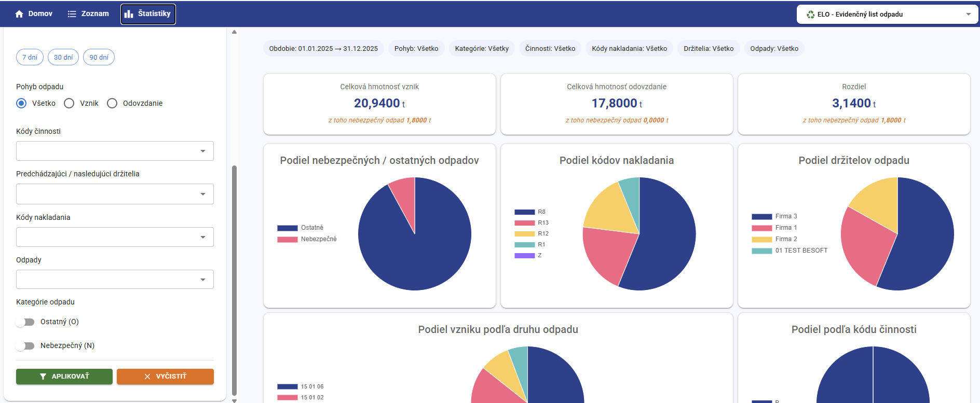
Task: Click the scroll-up arrow of filter panel
Action: tap(234, 32)
